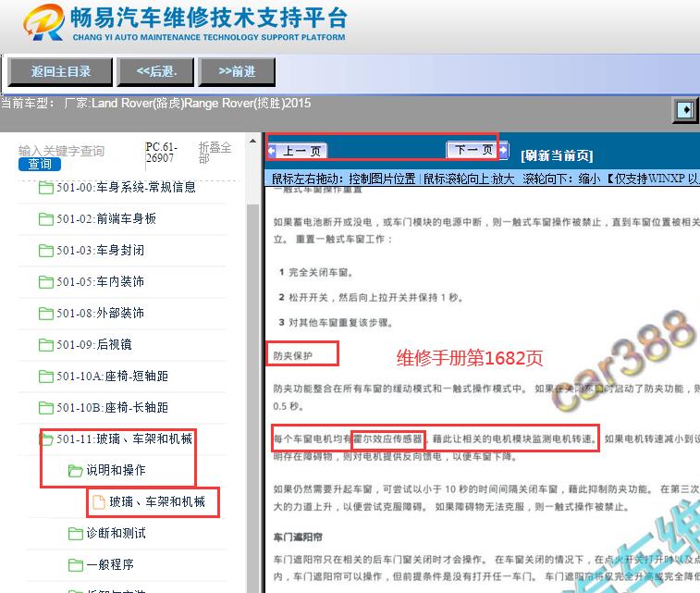Click step text 完全关闭车窗
Screen dimensions: 700x593
coord(321,272)
